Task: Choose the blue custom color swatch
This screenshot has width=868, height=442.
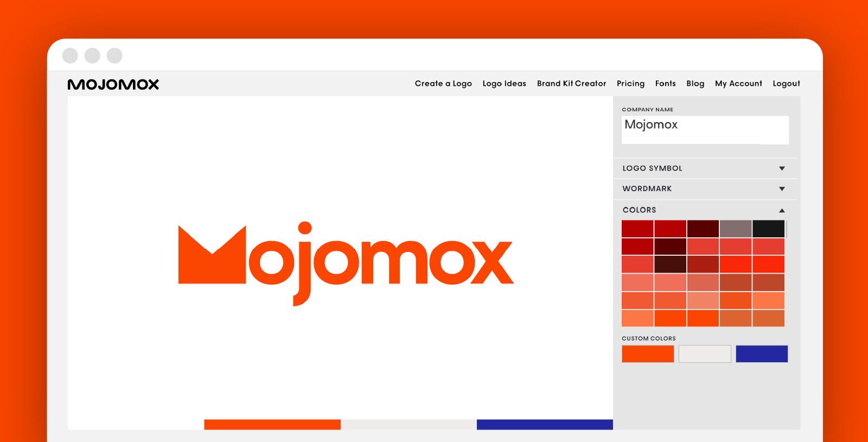Action: pyautogui.click(x=762, y=354)
